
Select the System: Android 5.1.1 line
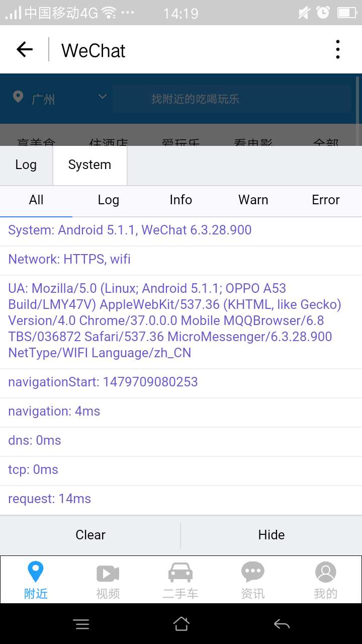[181, 230]
